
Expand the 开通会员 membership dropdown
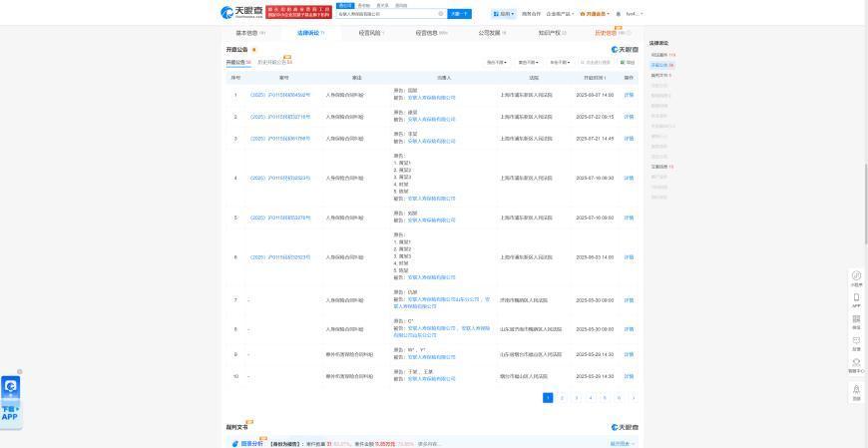595,14
